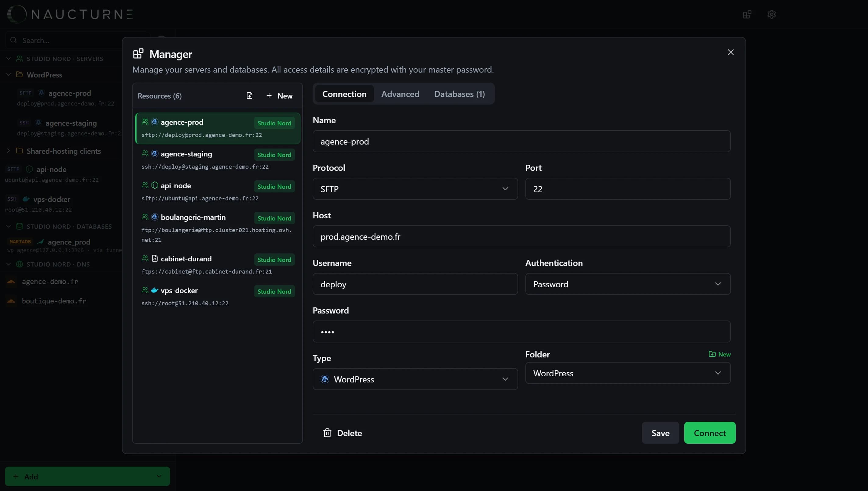Open agence-demo.fr DNS entry in sidebar
The image size is (868, 491).
[x=50, y=281]
